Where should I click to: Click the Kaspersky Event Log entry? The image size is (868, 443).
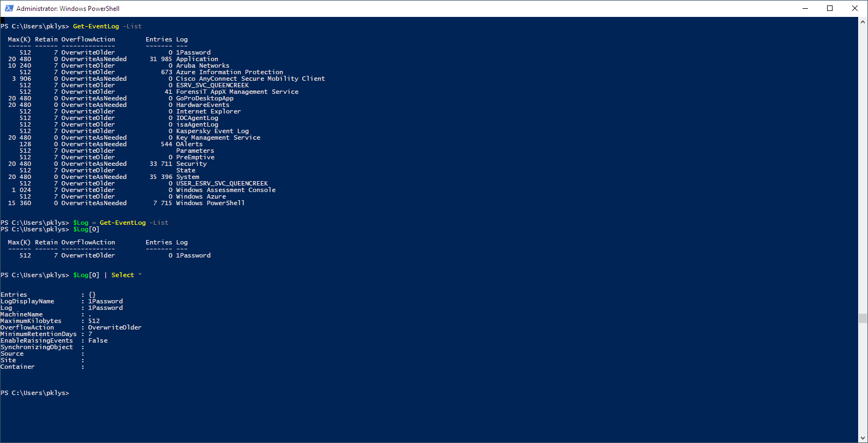212,130
